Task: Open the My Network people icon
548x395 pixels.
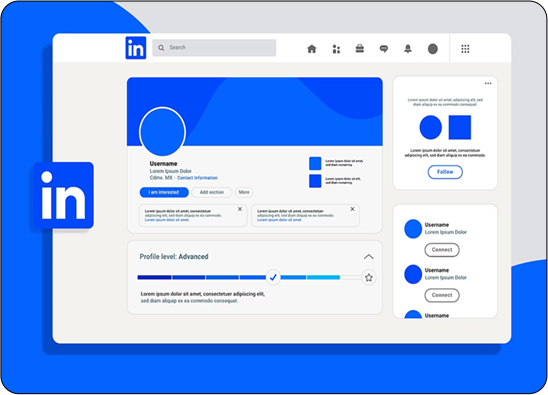Action: 336,49
